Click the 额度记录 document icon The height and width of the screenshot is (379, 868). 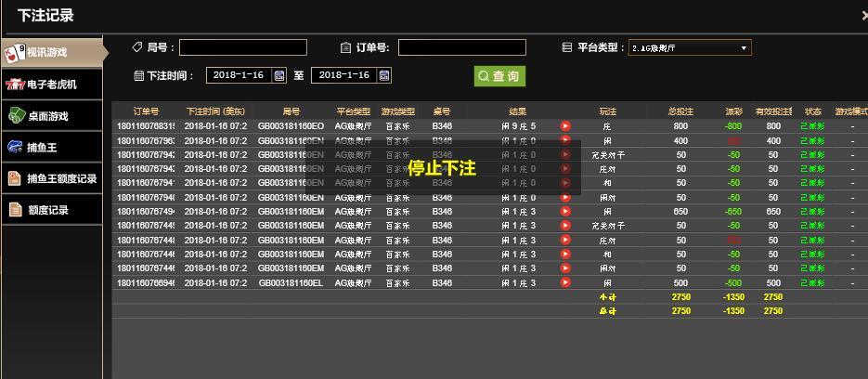[x=15, y=210]
